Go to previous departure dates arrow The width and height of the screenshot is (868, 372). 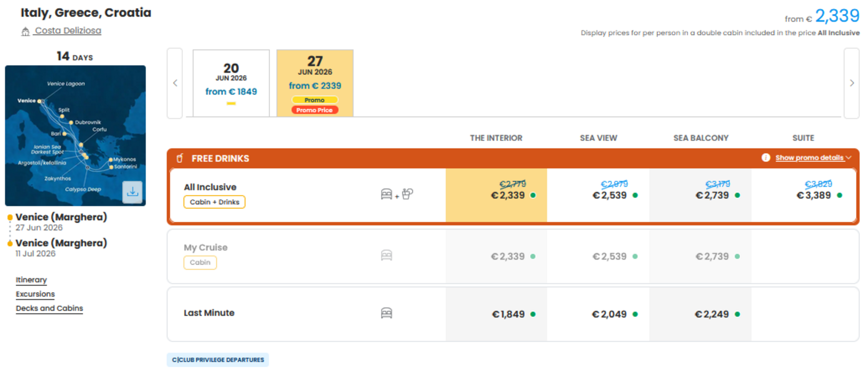click(x=175, y=83)
